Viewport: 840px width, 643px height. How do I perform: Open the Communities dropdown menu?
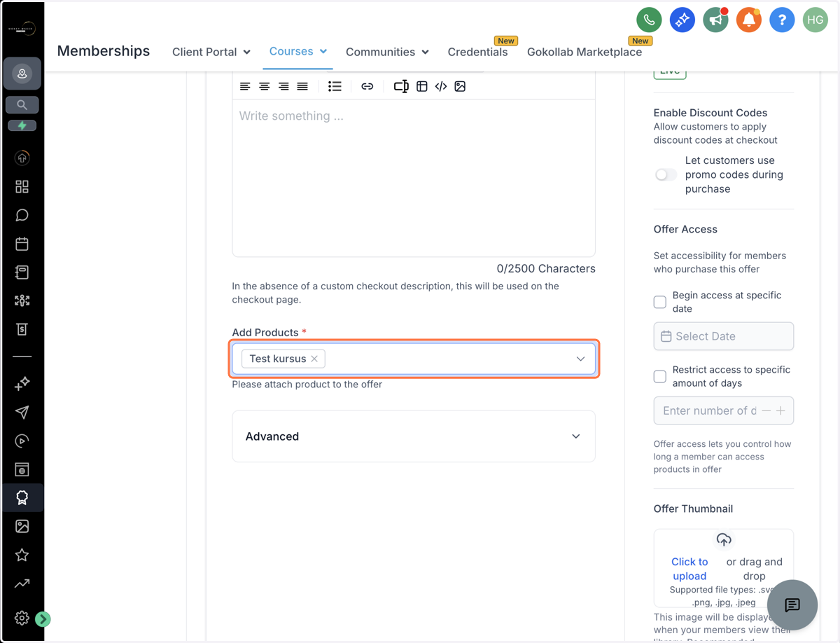pos(387,52)
